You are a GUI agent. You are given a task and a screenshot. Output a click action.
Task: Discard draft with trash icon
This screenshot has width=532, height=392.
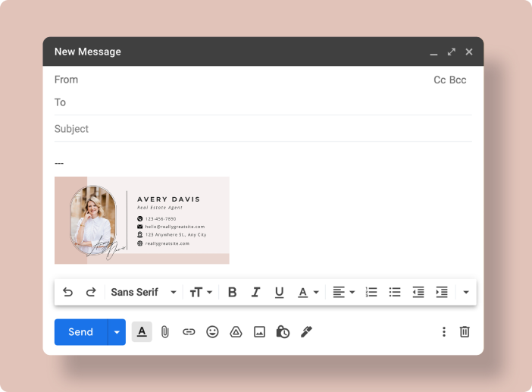[x=465, y=332]
